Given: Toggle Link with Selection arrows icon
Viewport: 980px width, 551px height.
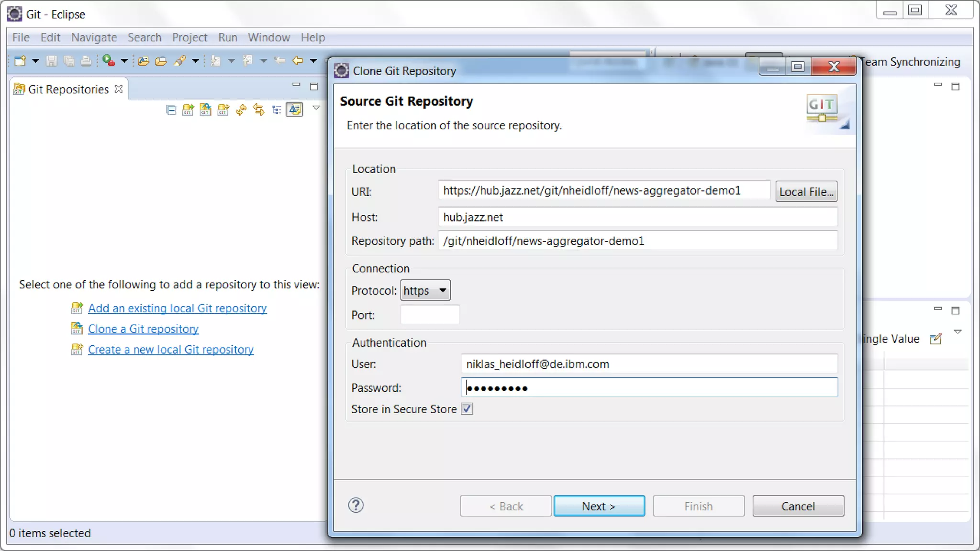Looking at the screenshot, I should 259,110.
